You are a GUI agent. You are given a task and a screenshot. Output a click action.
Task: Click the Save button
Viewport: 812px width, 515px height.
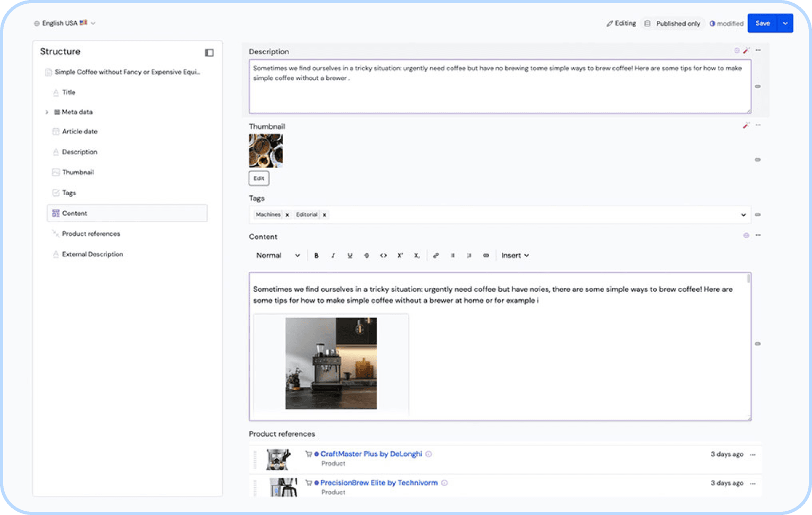763,23
